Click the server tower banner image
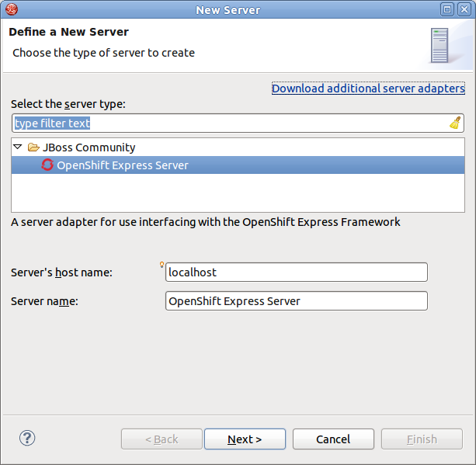Screen dimensions: 476x465 tap(439, 46)
